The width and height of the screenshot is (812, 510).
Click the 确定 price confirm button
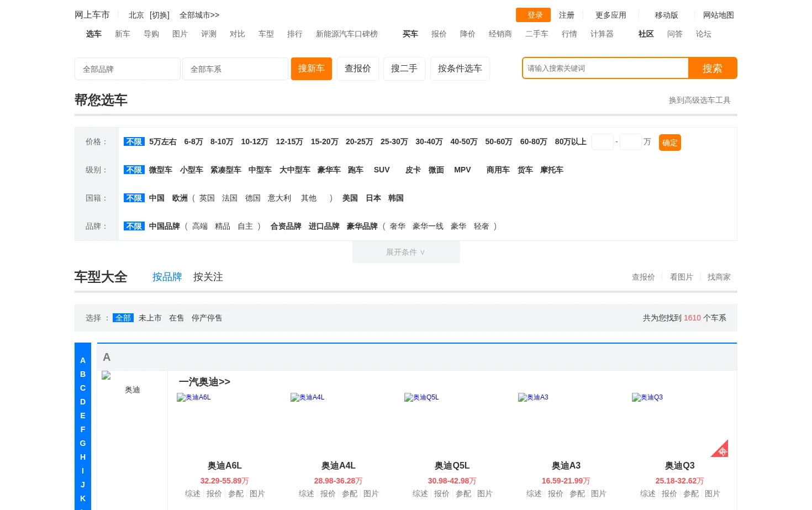pyautogui.click(x=670, y=143)
